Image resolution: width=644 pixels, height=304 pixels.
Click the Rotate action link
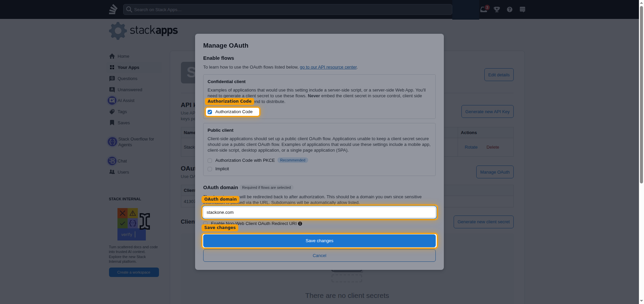pyautogui.click(x=471, y=147)
